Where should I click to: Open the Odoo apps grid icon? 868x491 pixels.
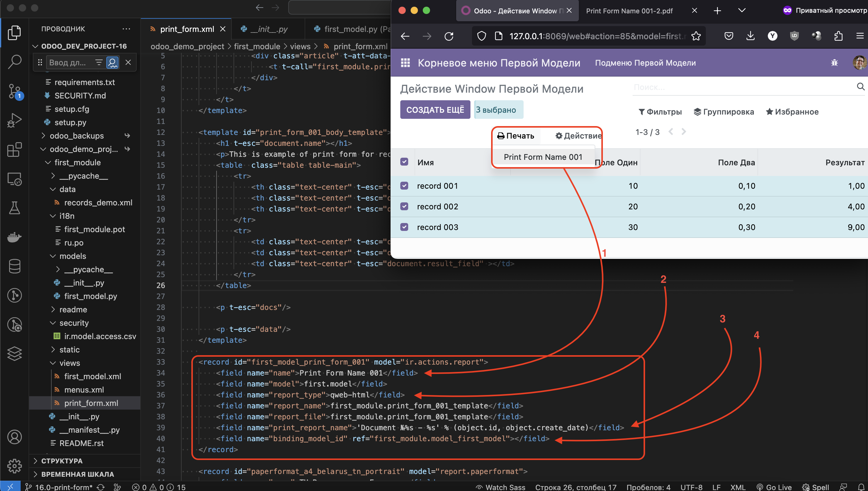(x=405, y=63)
